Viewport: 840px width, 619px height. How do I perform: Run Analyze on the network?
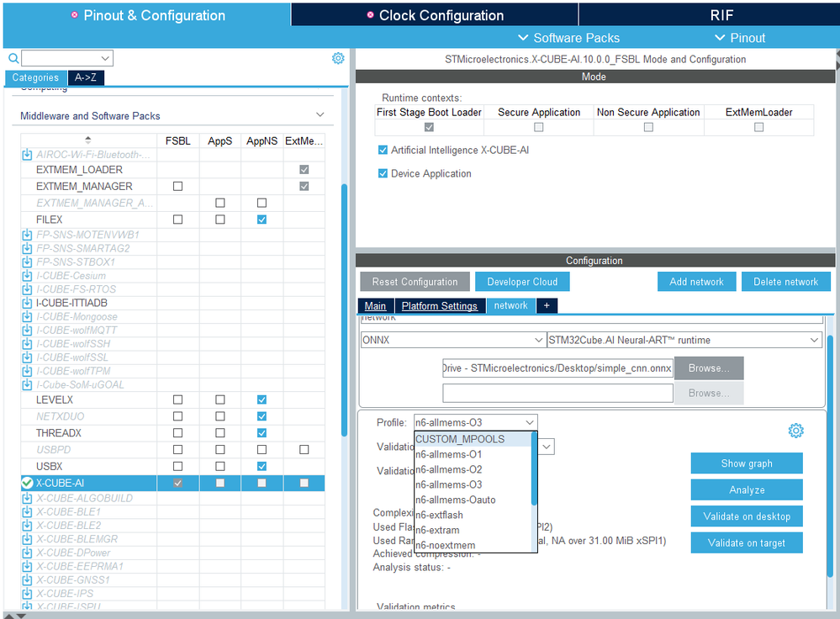[747, 489]
